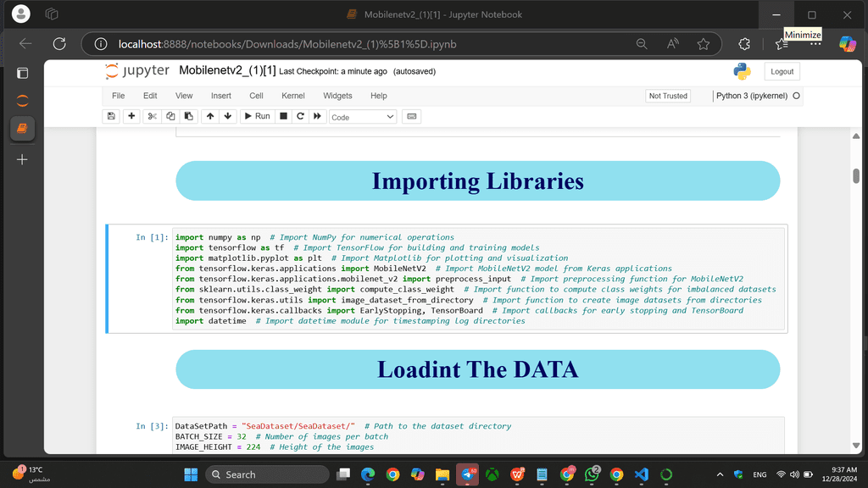Open the Widgets menu
Image resolution: width=868 pixels, height=488 pixels.
(337, 96)
